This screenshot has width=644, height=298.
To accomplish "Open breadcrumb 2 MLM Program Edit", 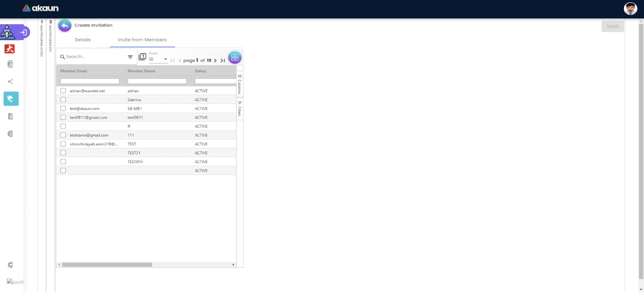I will pyautogui.click(x=50, y=36).
